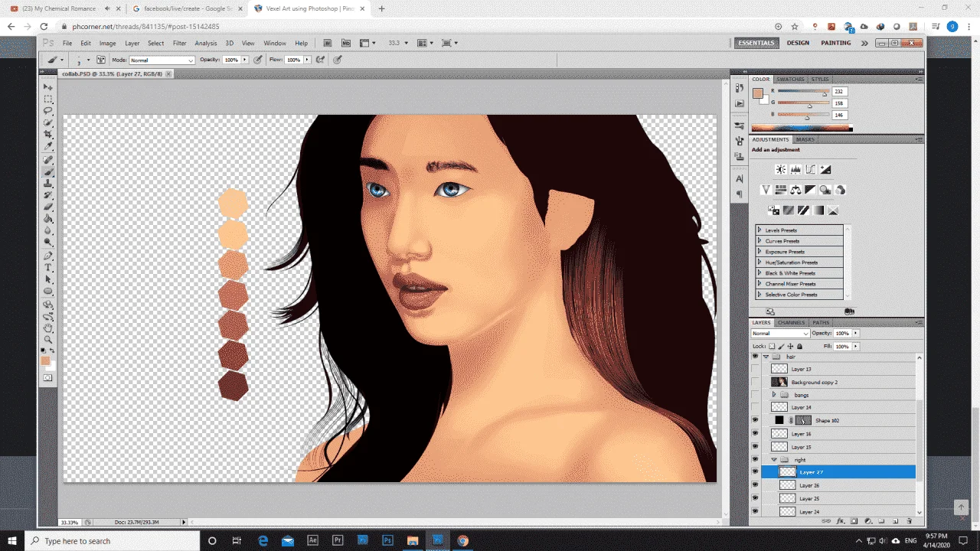Screen dimensions: 980x551
Task: Select the Move tool
Action: click(48, 87)
